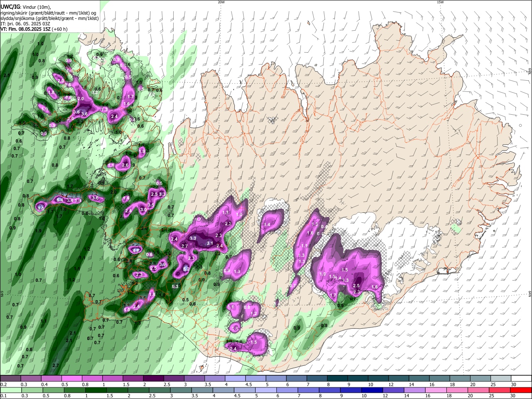Click the dark purple swatch above top-row label 2
This screenshot has height=399, width=532.
(154, 378)
